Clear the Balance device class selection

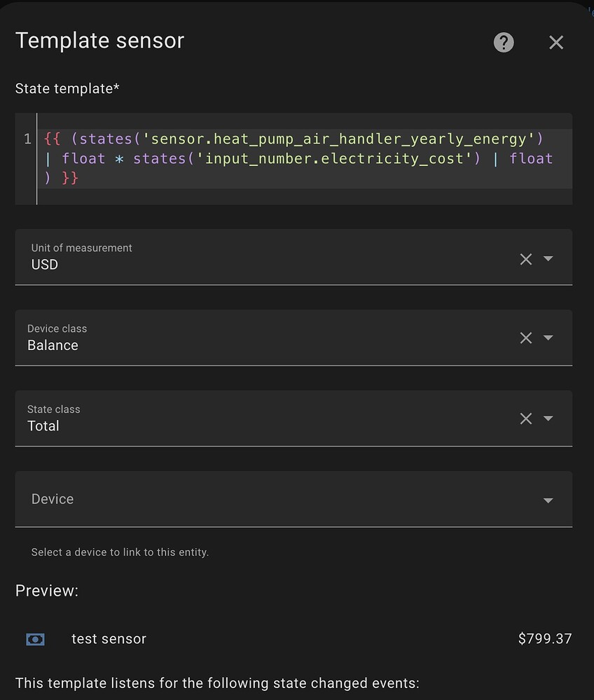(x=526, y=338)
